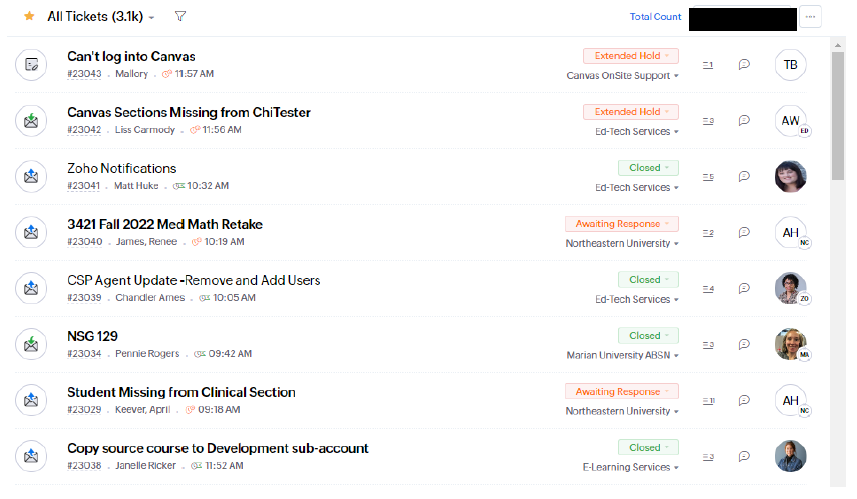Viewport: 857px width, 499px height.
Task: Open Marian University ABSN department dropdown
Action: tap(622, 356)
